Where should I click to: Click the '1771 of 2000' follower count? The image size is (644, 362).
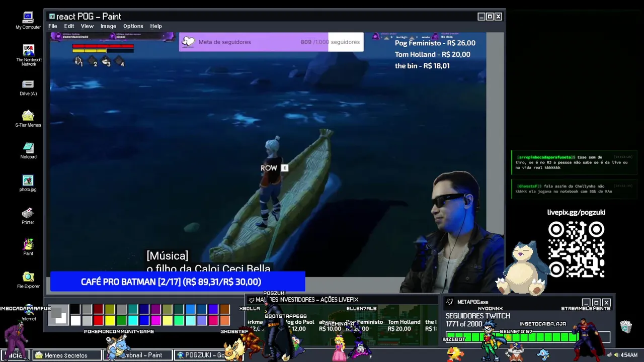(464, 324)
